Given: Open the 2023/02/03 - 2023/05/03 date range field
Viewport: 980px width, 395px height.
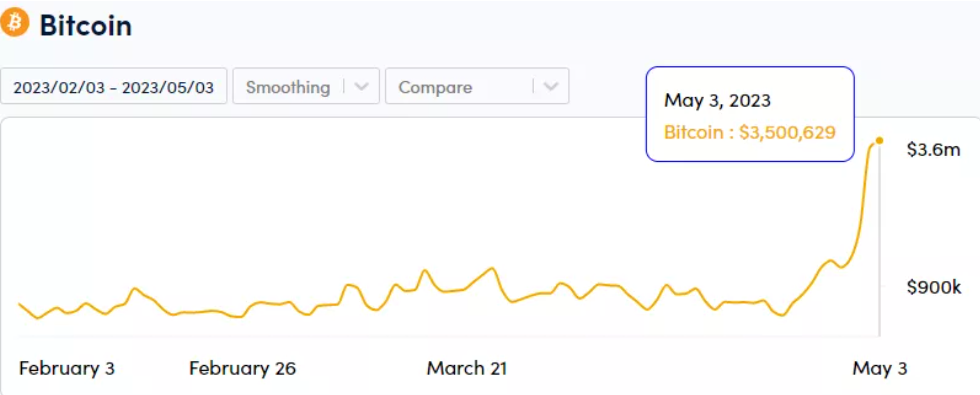Looking at the screenshot, I should tap(113, 86).
